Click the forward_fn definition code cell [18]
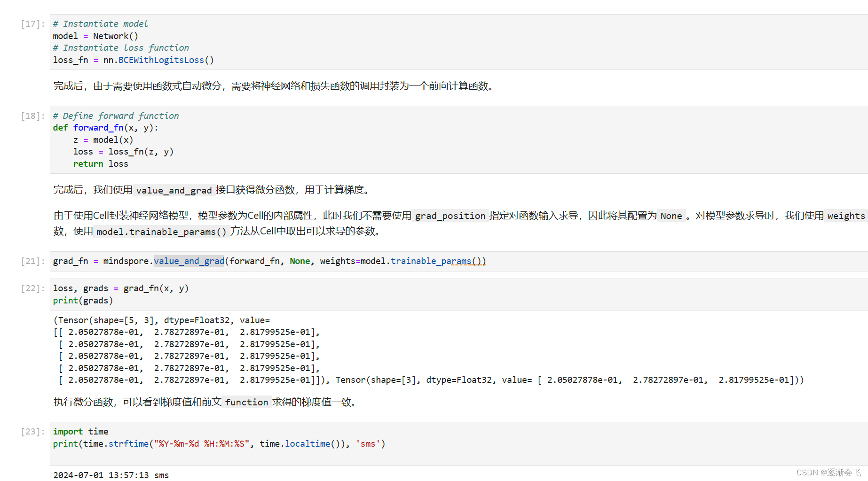Viewport: 868px width, 481px height. point(458,140)
